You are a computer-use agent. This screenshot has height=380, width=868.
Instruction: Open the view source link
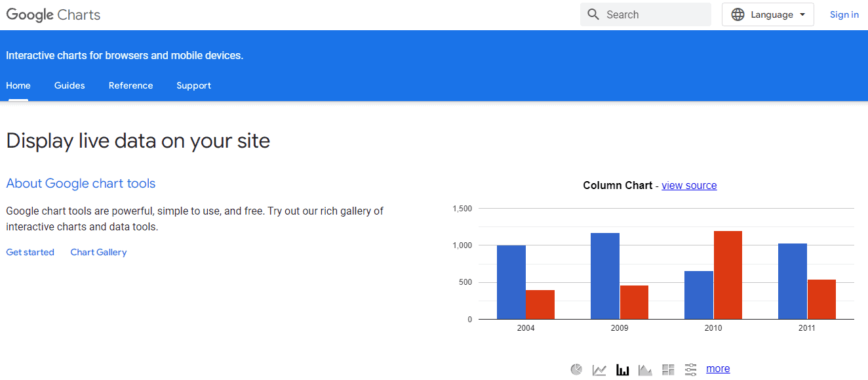coord(689,185)
